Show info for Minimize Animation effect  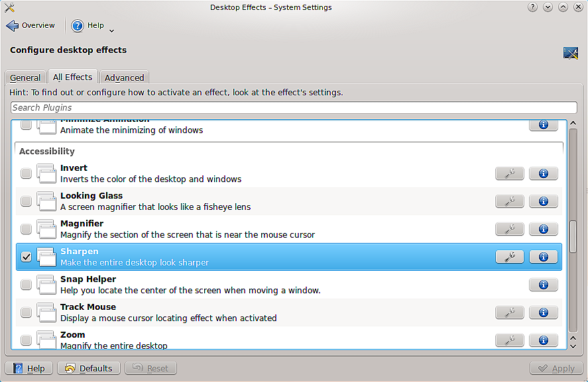pos(543,124)
